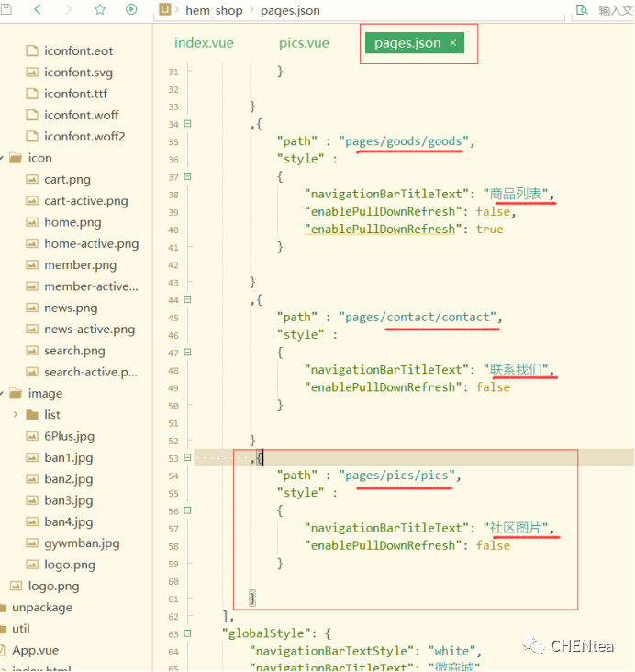Switch to the pics.vue tab
The width and height of the screenshot is (635, 672).
(x=304, y=43)
